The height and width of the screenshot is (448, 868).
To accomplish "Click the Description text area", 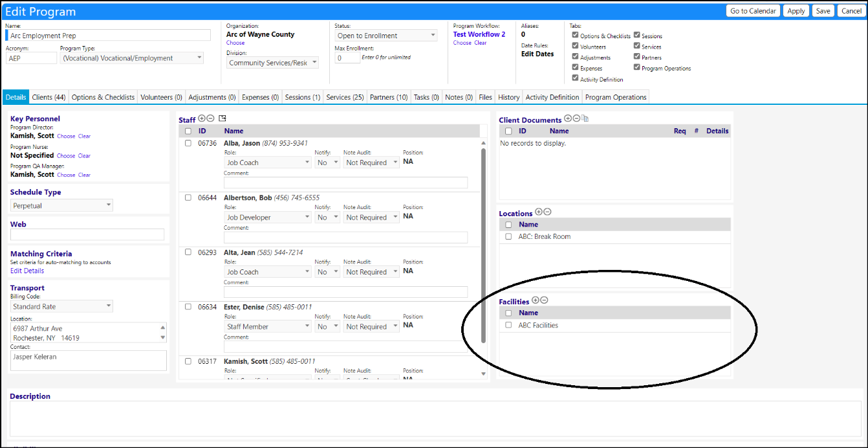I will point(435,418).
